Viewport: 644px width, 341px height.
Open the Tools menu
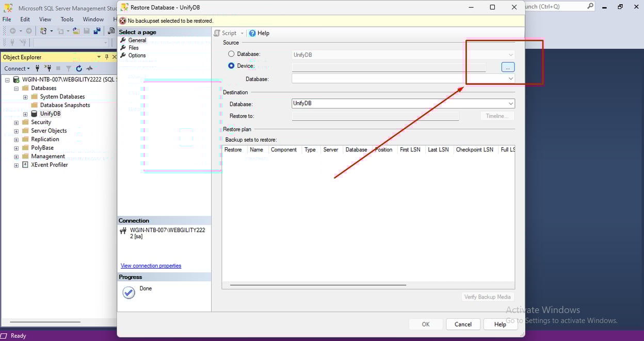(x=67, y=19)
